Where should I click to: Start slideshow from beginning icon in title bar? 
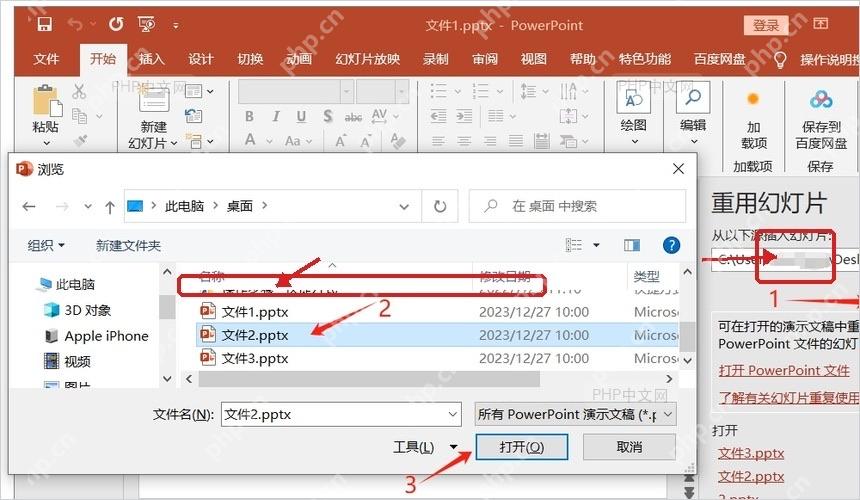[146, 24]
